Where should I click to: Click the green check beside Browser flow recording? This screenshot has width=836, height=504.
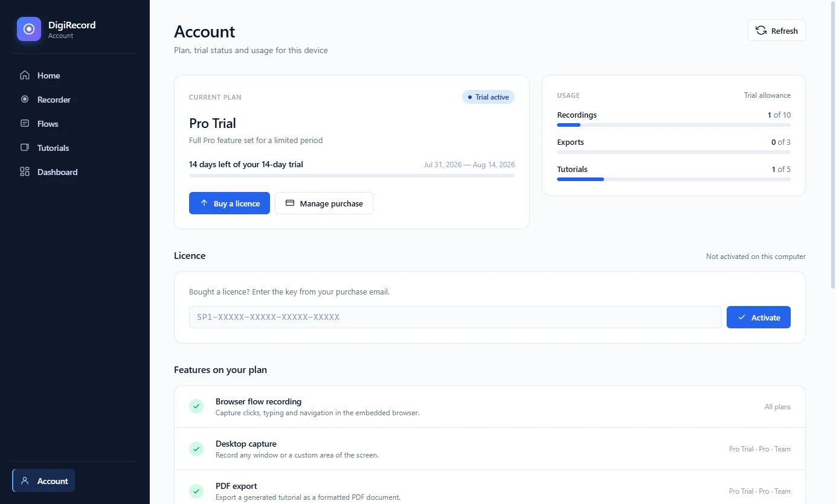coord(196,406)
